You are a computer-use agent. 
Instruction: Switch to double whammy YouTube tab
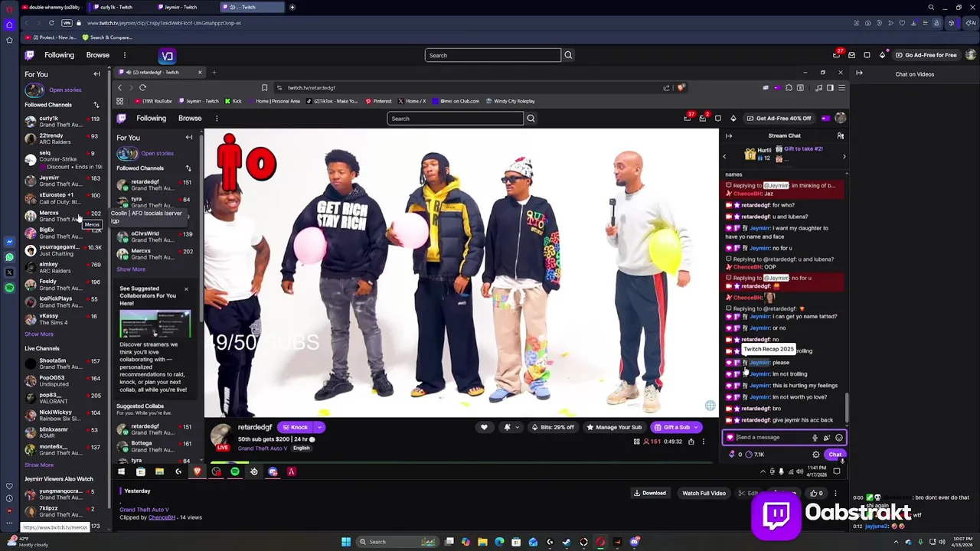(51, 7)
